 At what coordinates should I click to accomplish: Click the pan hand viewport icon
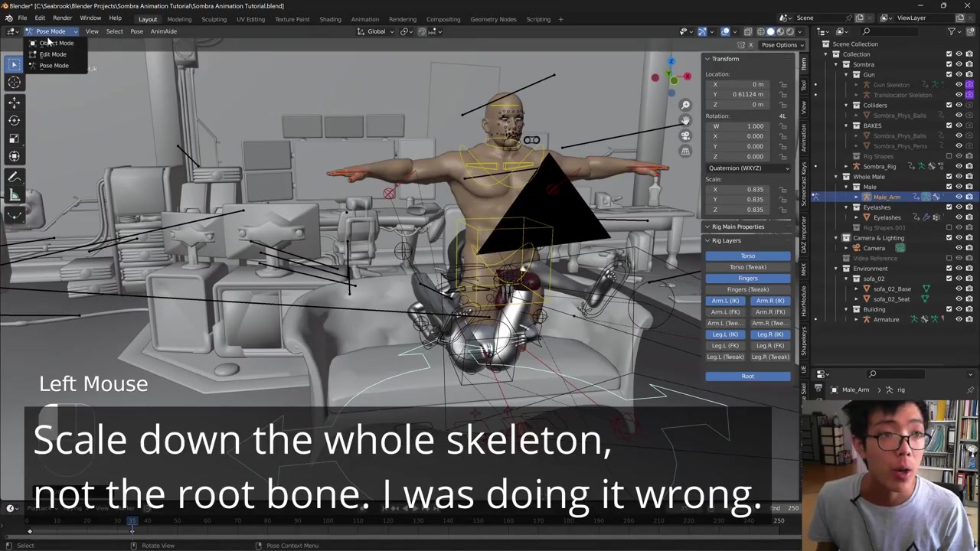click(x=685, y=120)
